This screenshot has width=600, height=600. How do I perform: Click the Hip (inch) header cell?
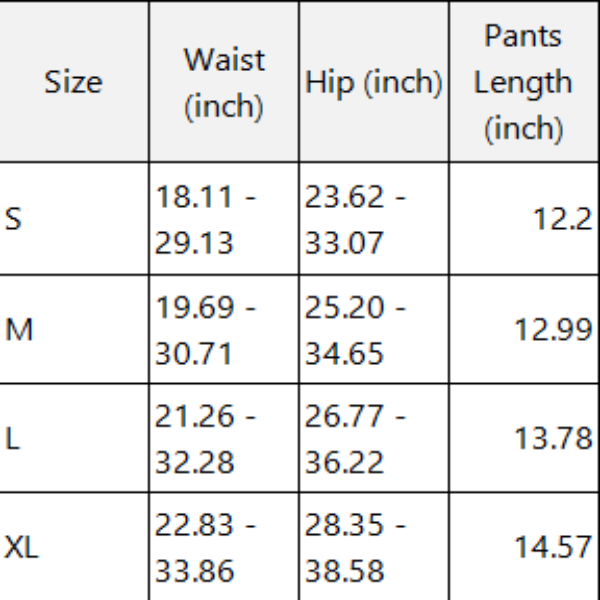click(x=373, y=82)
